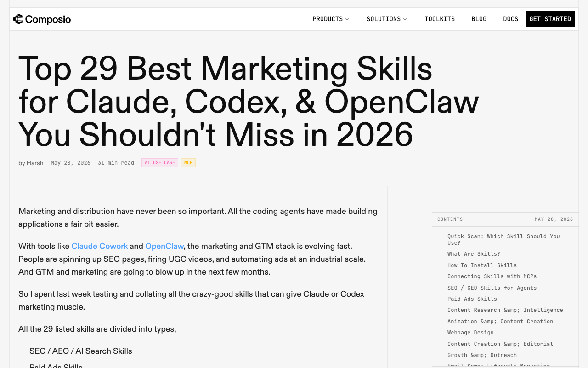
Task: Jump to Growth & Outreach section
Action: point(482,355)
